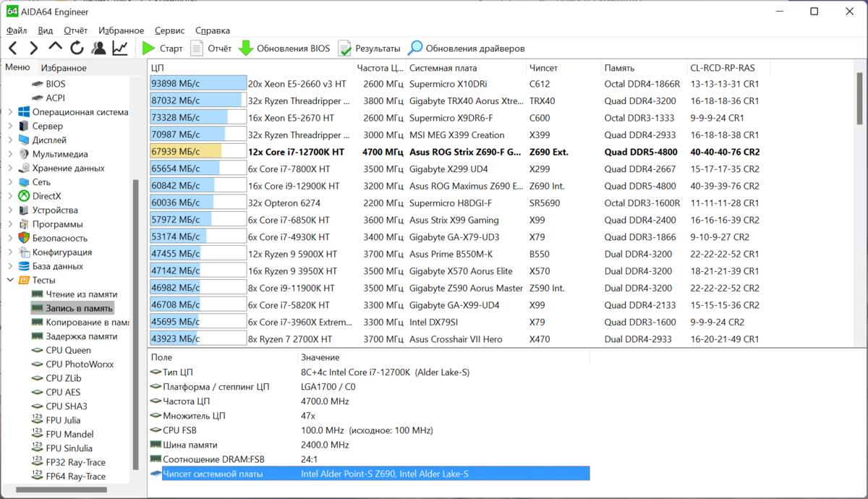Sort by the Память column header
The width and height of the screenshot is (868, 499).
click(644, 68)
